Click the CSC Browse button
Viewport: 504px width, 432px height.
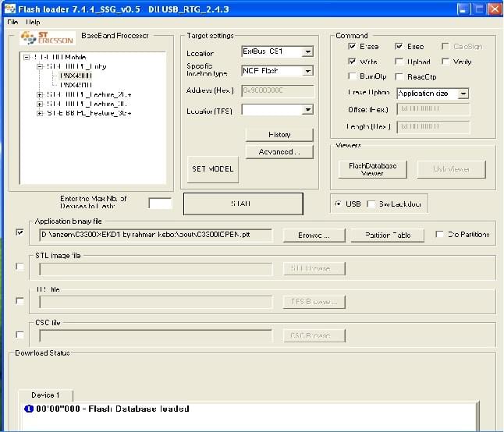click(314, 335)
